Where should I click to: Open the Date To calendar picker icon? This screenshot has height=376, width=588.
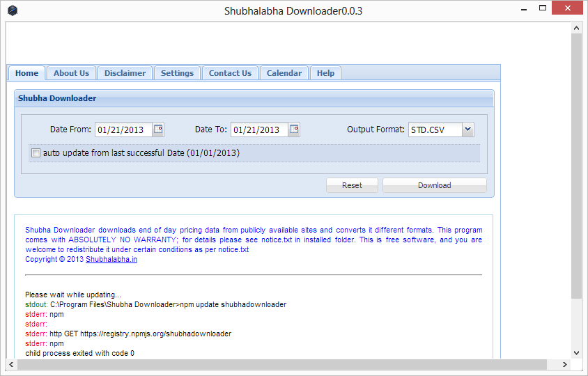294,130
